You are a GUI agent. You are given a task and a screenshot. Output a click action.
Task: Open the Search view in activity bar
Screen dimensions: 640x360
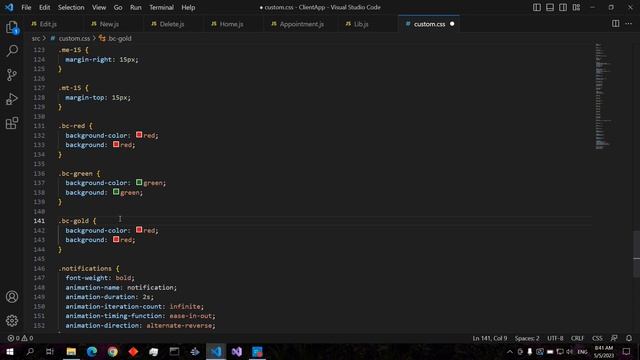pos(12,51)
